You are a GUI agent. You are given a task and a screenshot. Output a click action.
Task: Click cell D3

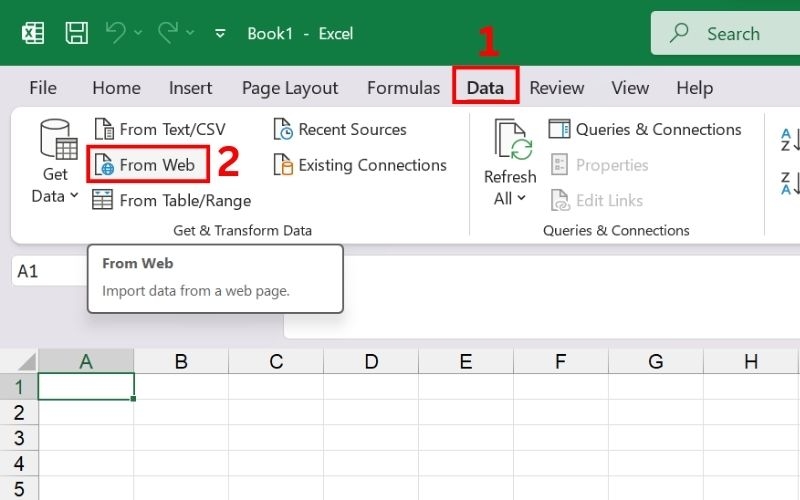coord(371,438)
